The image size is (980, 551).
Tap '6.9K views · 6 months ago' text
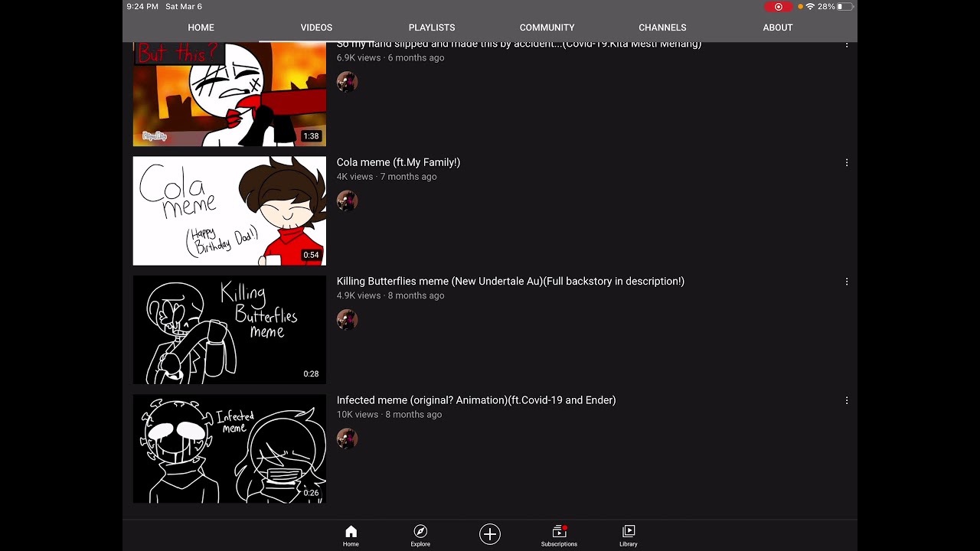[x=390, y=57]
